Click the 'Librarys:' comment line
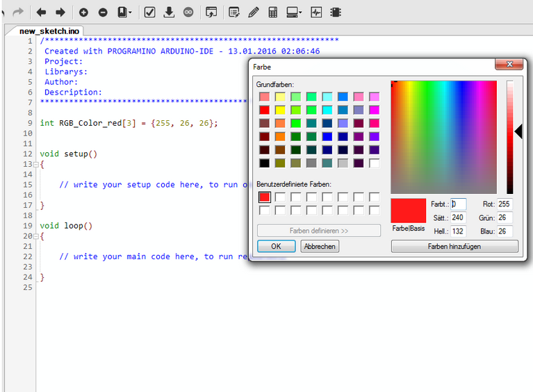 pyautogui.click(x=66, y=72)
